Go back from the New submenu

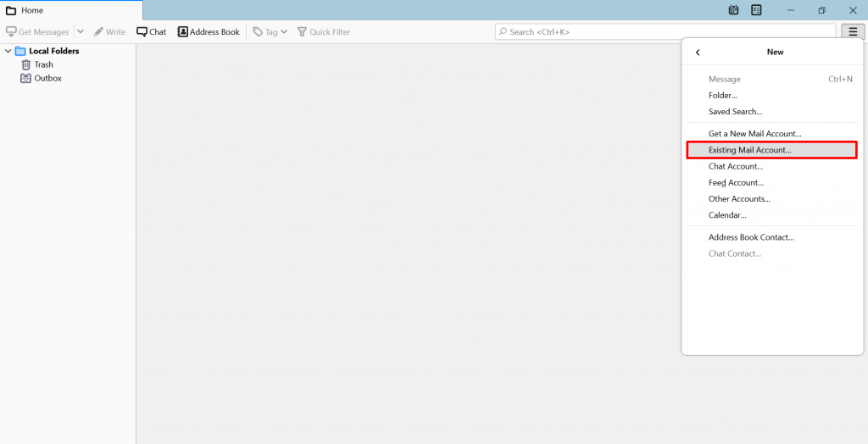coord(698,52)
